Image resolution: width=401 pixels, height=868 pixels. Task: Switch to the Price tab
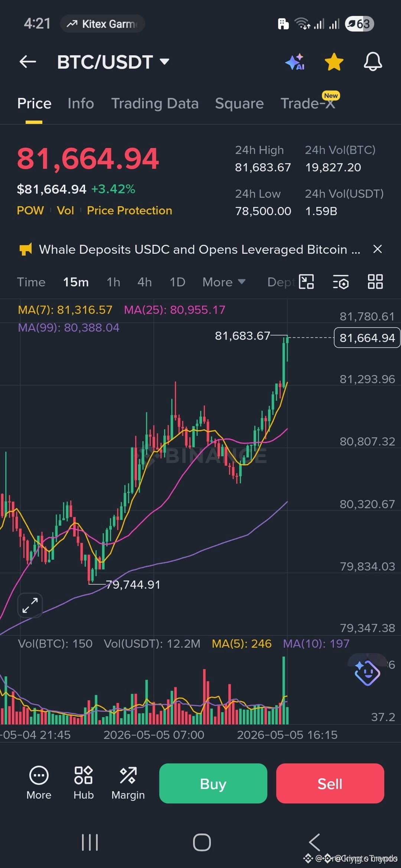click(34, 103)
